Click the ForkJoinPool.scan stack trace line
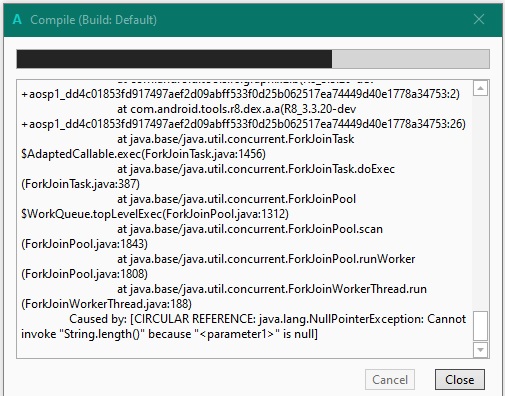Screen dimensions: 505x396 (x=250, y=229)
